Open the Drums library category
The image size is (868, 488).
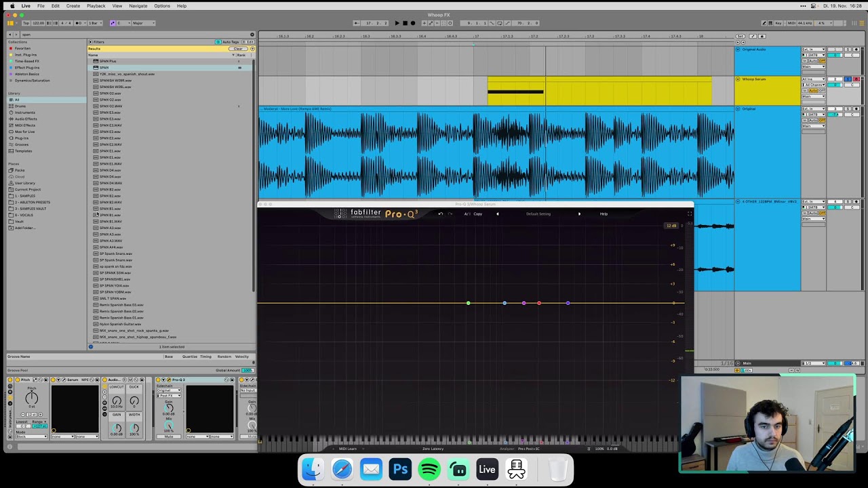pyautogui.click(x=20, y=106)
